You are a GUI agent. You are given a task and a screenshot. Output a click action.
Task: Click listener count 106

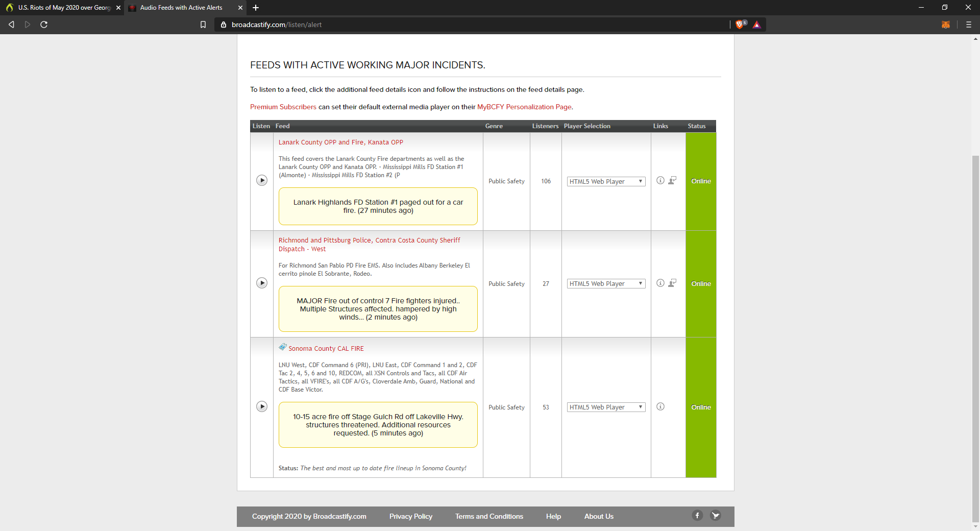coord(546,181)
